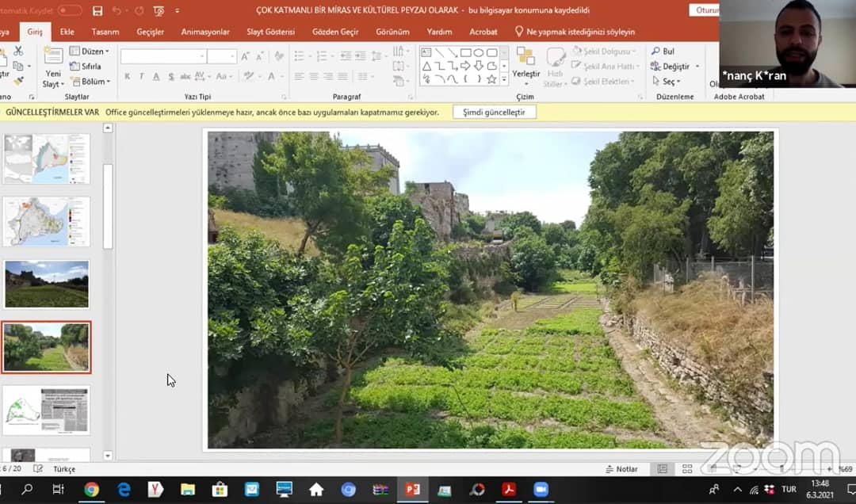856x504 pixels.
Task: Click Türkçe language indicator in status bar
Action: 64,469
